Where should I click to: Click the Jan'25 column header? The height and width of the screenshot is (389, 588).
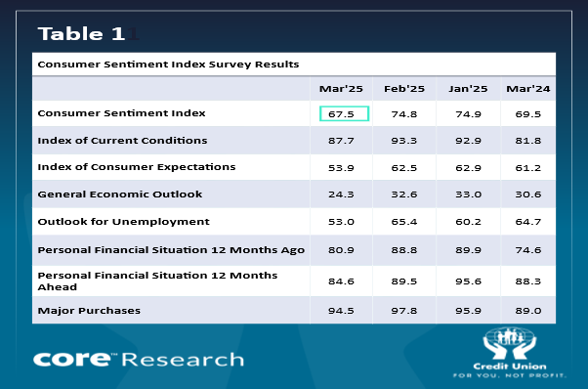click(468, 89)
